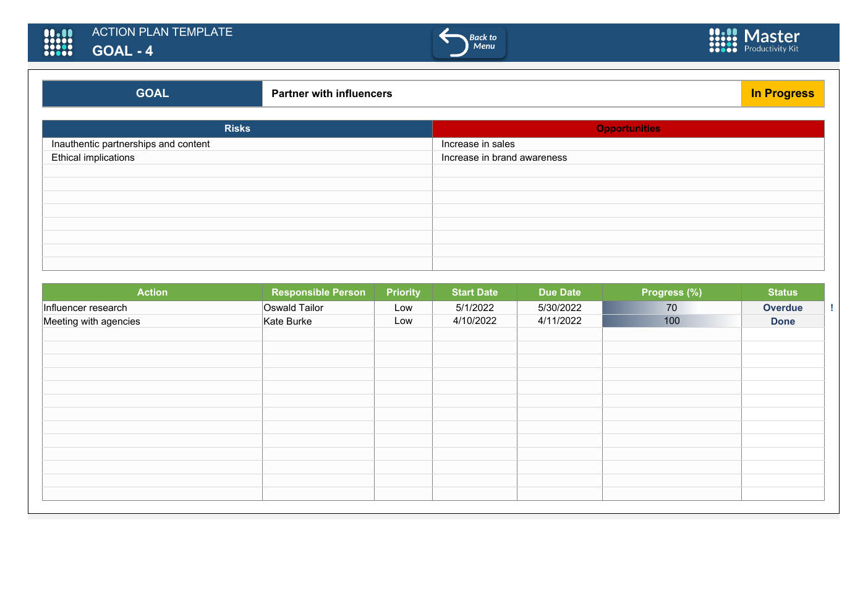Open priority cell for Meeting with agencies
Viewport: 868px width, 614px height.
tap(403, 321)
